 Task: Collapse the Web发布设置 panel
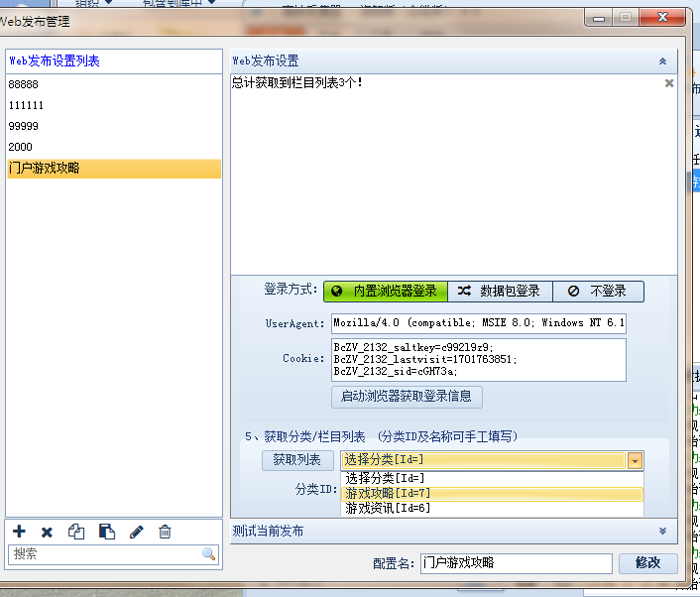pyautogui.click(x=662, y=61)
